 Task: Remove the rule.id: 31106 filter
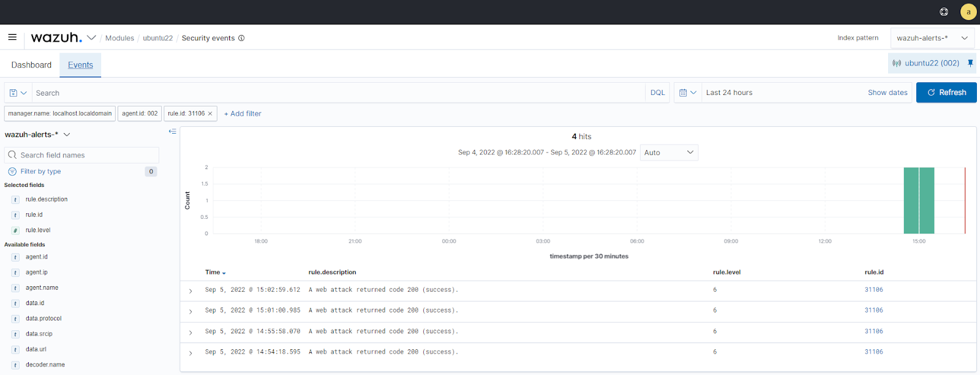point(210,113)
